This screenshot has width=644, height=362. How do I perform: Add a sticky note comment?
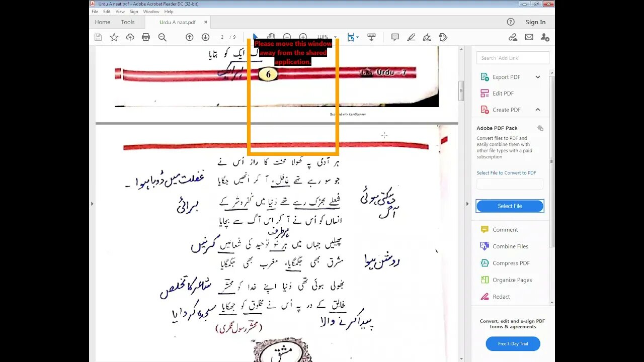coord(395,37)
